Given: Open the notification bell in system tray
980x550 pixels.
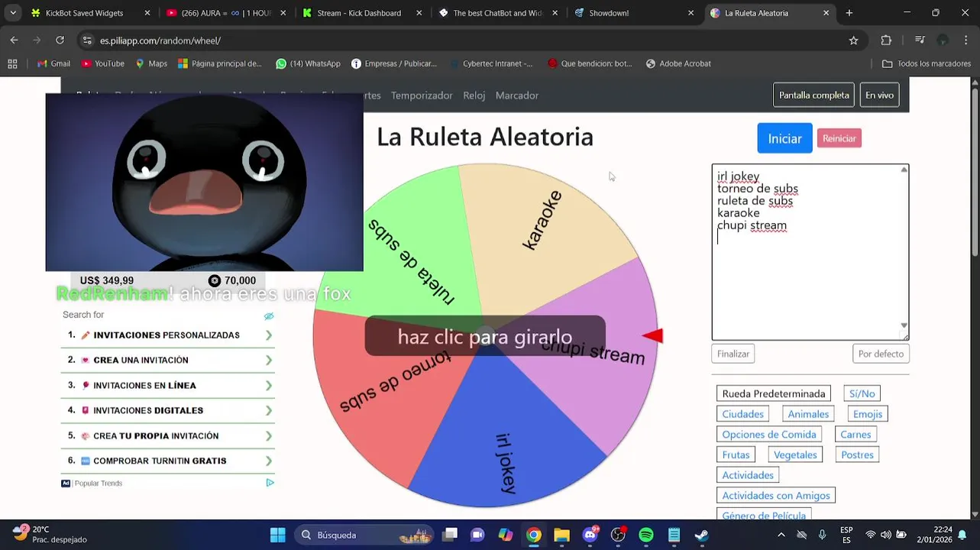Looking at the screenshot, I should tap(962, 535).
